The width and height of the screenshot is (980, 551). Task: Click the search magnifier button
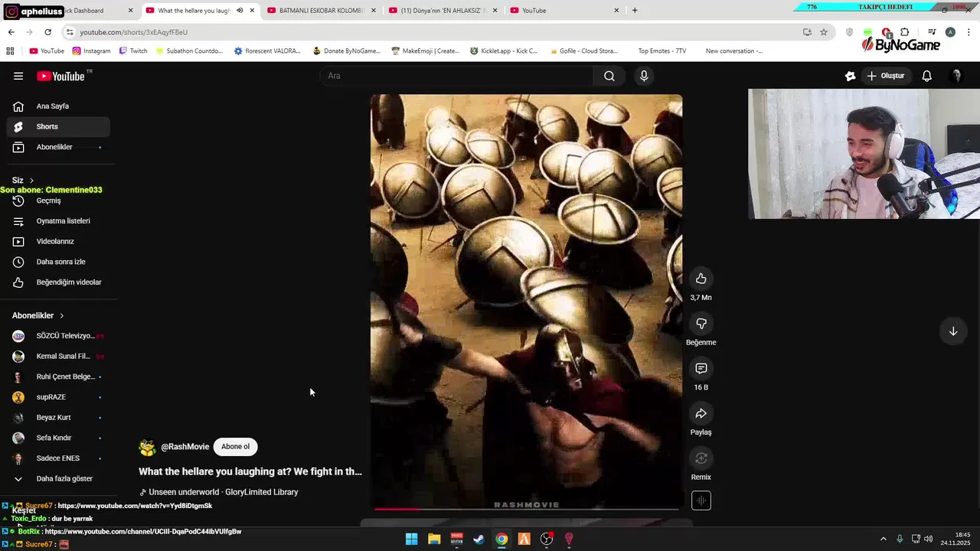609,76
